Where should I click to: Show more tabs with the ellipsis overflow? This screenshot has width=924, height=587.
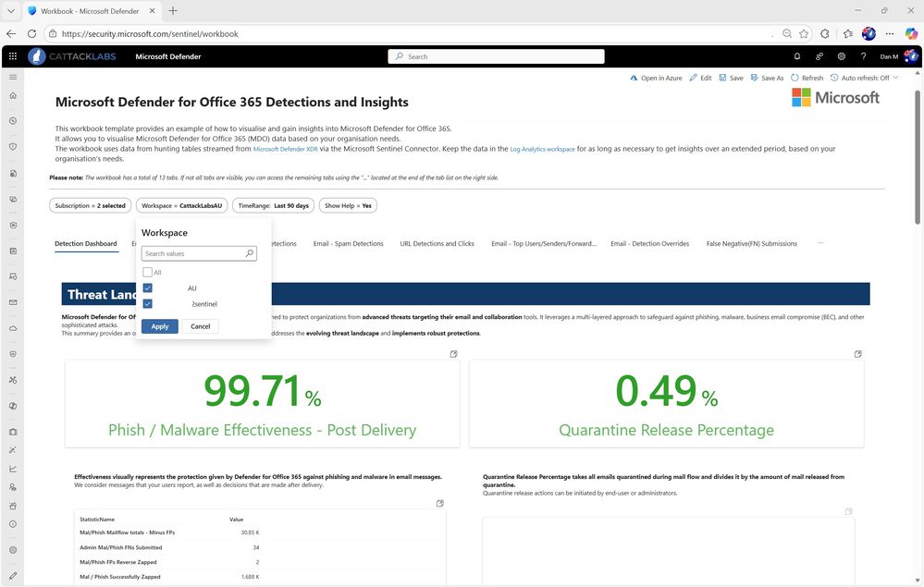coord(820,243)
